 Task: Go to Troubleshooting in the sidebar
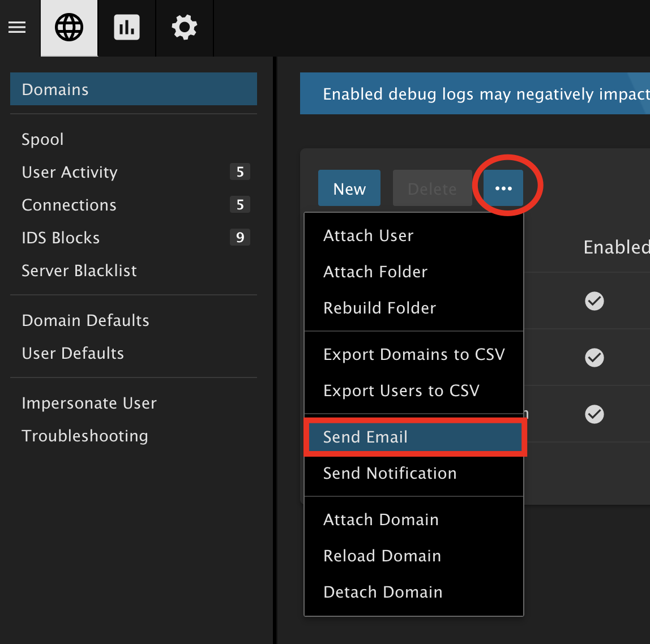pyautogui.click(x=85, y=436)
